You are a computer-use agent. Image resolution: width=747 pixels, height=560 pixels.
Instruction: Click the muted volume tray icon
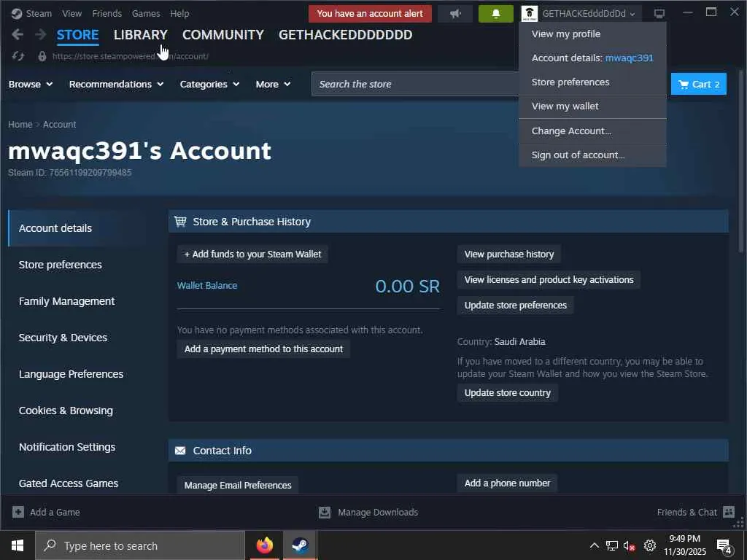tap(630, 545)
